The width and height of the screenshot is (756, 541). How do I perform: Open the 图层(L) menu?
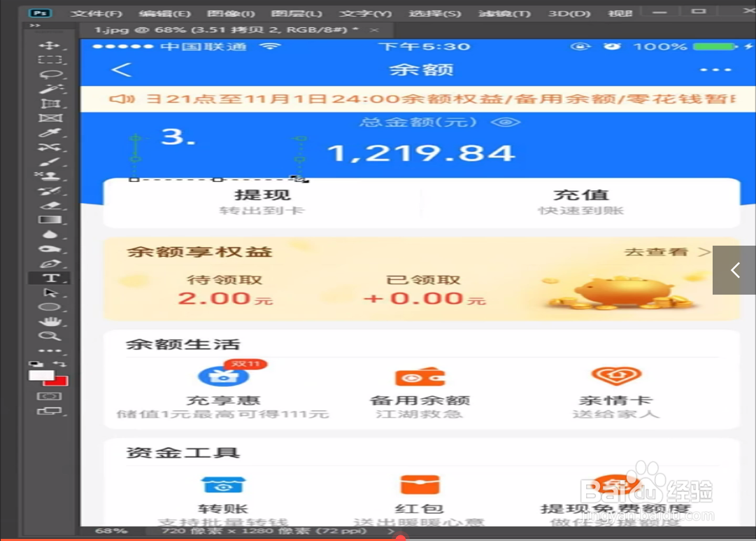tap(297, 13)
